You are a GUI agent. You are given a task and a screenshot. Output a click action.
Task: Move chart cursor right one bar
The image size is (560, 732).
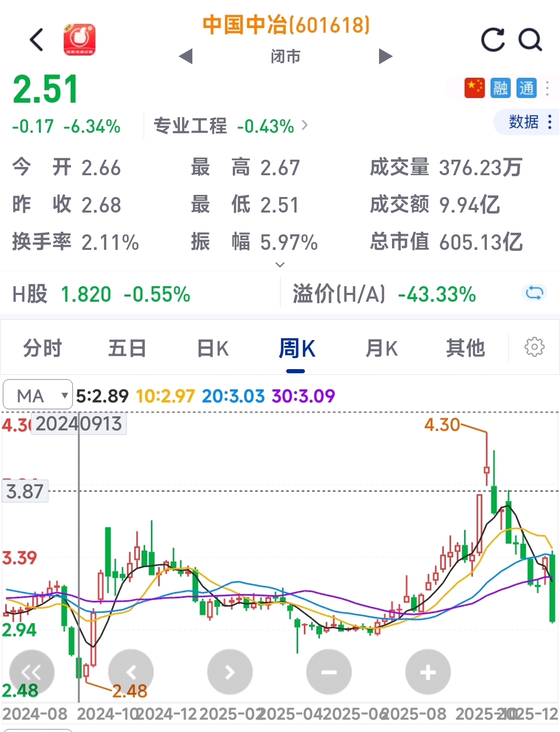click(x=230, y=672)
